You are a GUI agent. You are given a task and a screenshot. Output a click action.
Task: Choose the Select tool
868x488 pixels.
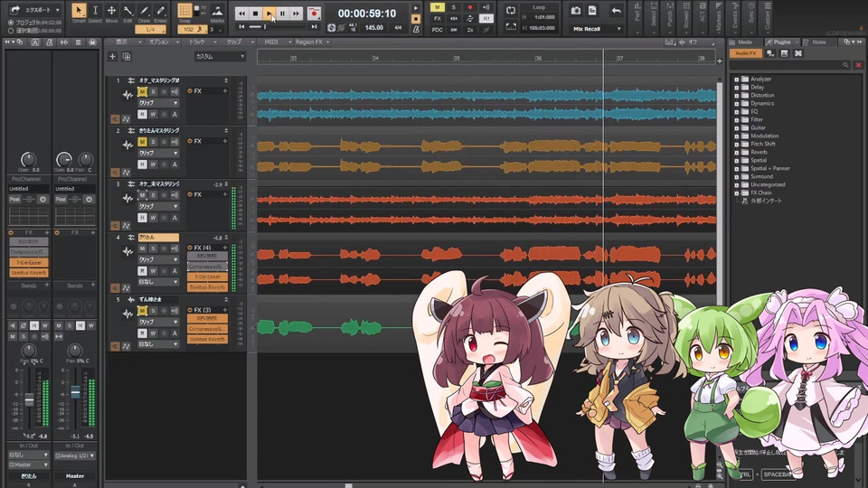click(x=95, y=11)
